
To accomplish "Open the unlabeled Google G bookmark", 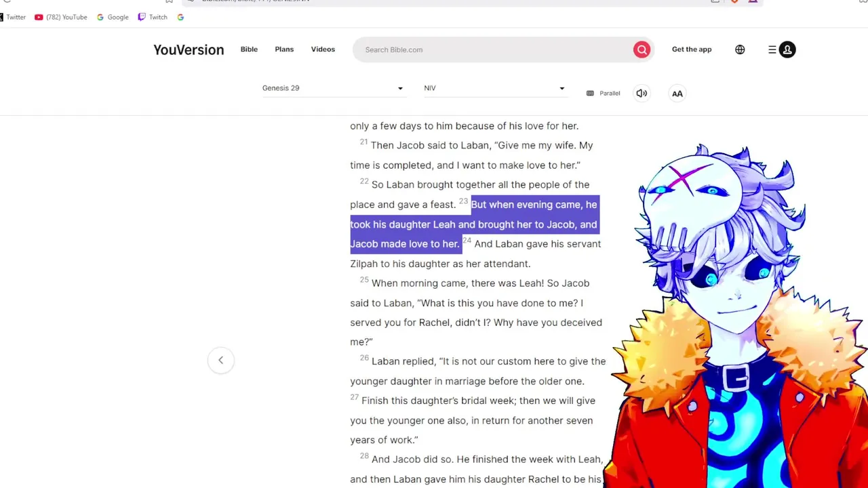I will (180, 17).
